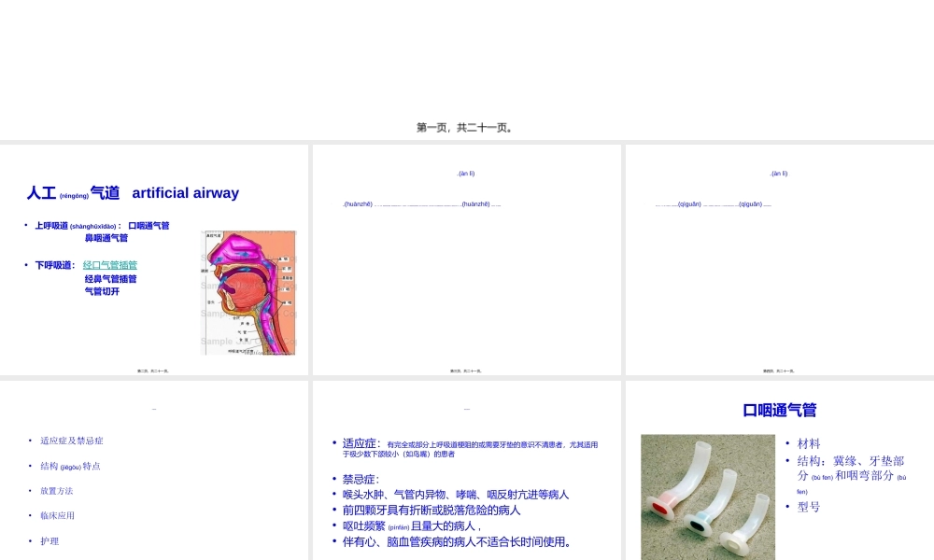Click the 临床应用 list entry
This screenshot has width=934, height=560.
58,514
